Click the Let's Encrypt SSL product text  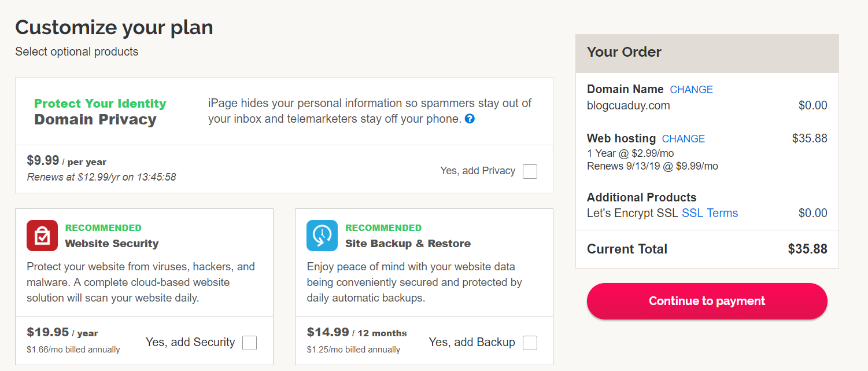point(633,213)
